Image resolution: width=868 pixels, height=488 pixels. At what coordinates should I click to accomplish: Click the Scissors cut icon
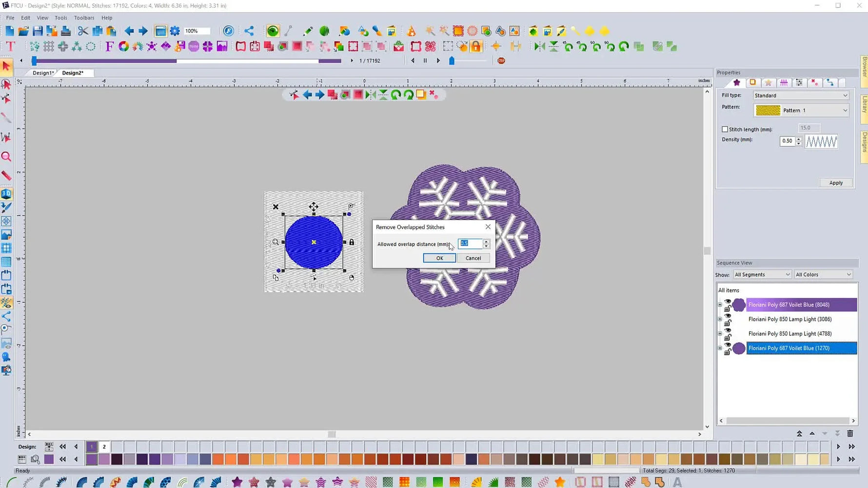pyautogui.click(x=82, y=30)
